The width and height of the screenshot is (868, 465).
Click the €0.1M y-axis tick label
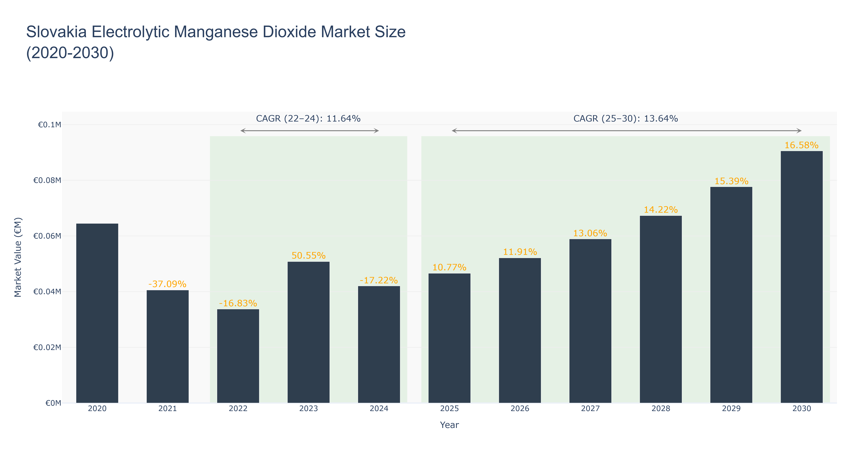pyautogui.click(x=50, y=125)
